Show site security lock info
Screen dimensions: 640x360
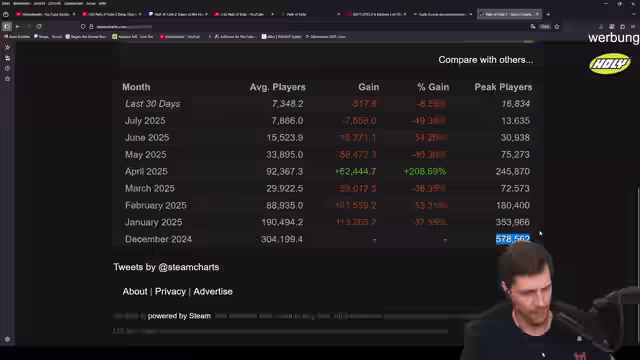click(x=91, y=27)
